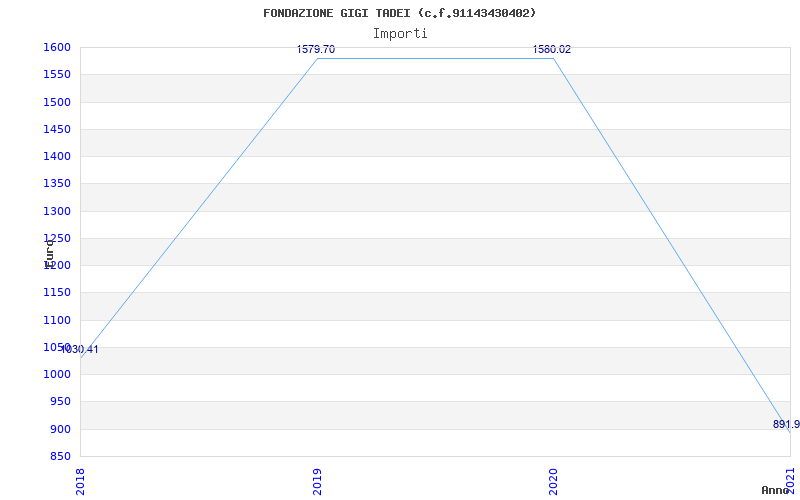Click the 1350 y-axis tick label
The height and width of the screenshot is (500, 800).
pyautogui.click(x=56, y=184)
